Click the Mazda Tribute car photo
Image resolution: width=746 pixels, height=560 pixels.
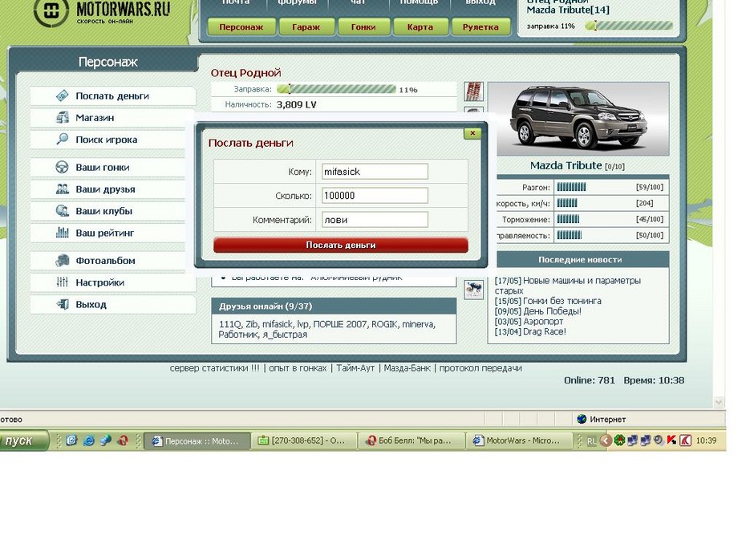pyautogui.click(x=578, y=119)
